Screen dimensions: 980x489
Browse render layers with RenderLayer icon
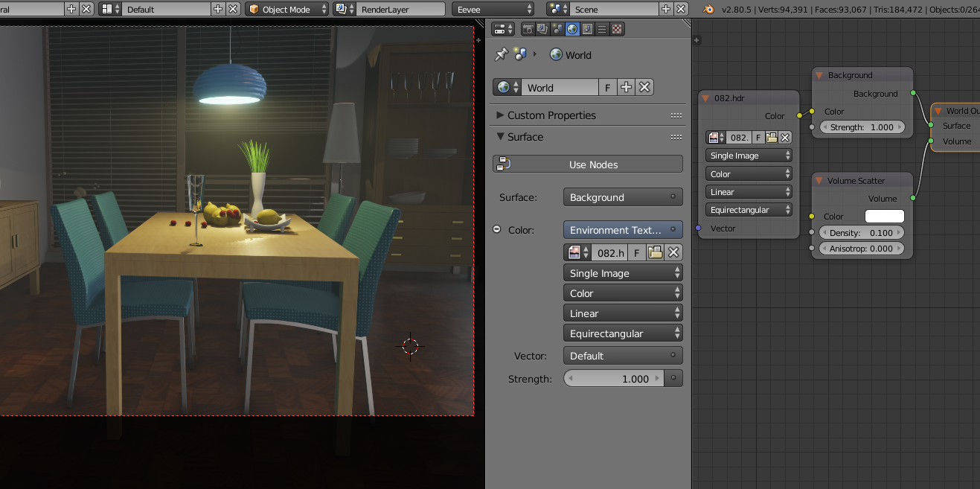click(x=345, y=9)
